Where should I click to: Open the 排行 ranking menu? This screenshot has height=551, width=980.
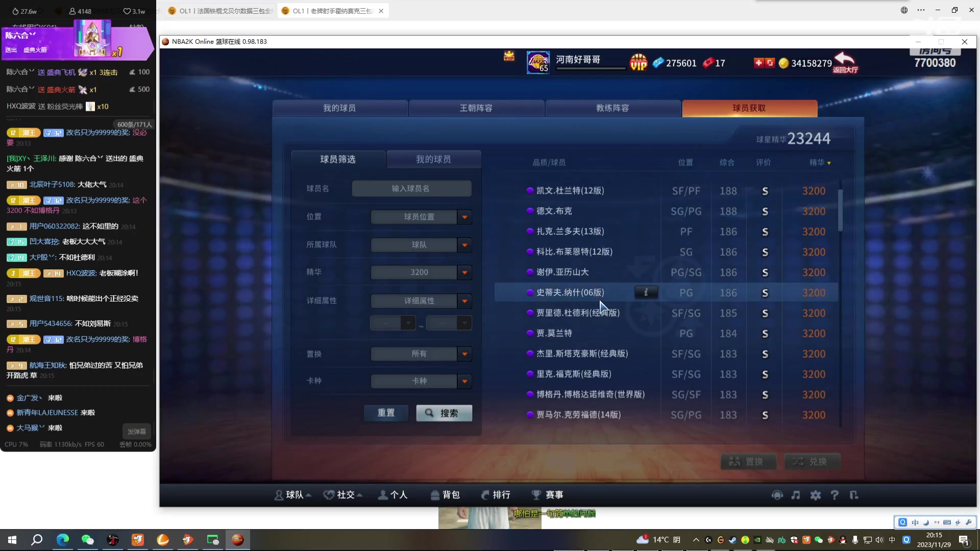496,495
